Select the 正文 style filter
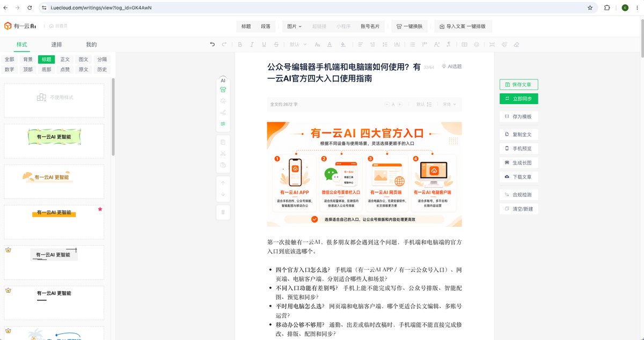Image resolution: width=644 pixels, height=340 pixels. click(65, 60)
